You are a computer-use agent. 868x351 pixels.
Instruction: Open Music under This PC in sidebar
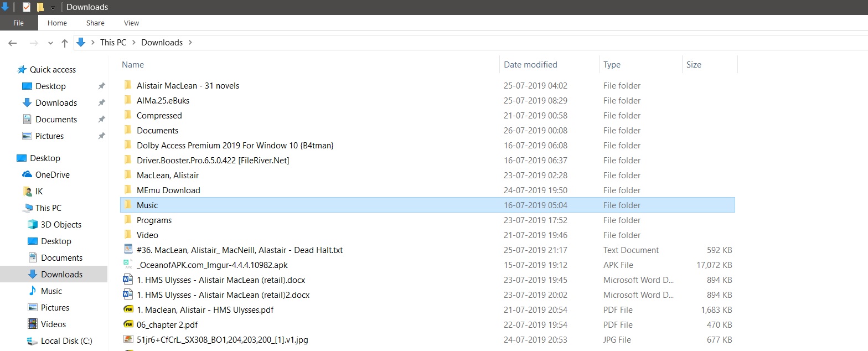[x=51, y=291]
